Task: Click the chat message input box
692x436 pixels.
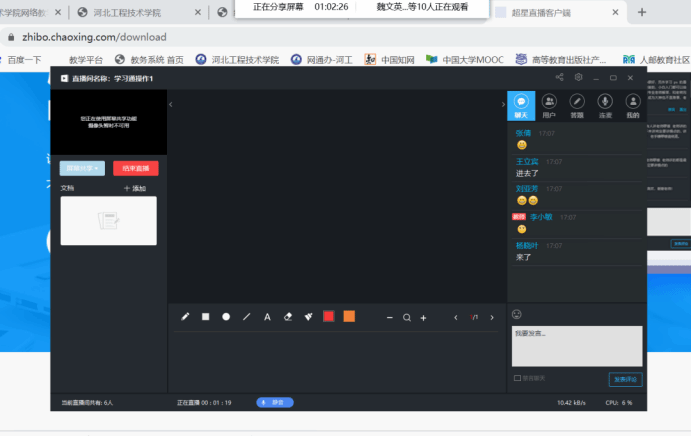Action: pos(577,345)
